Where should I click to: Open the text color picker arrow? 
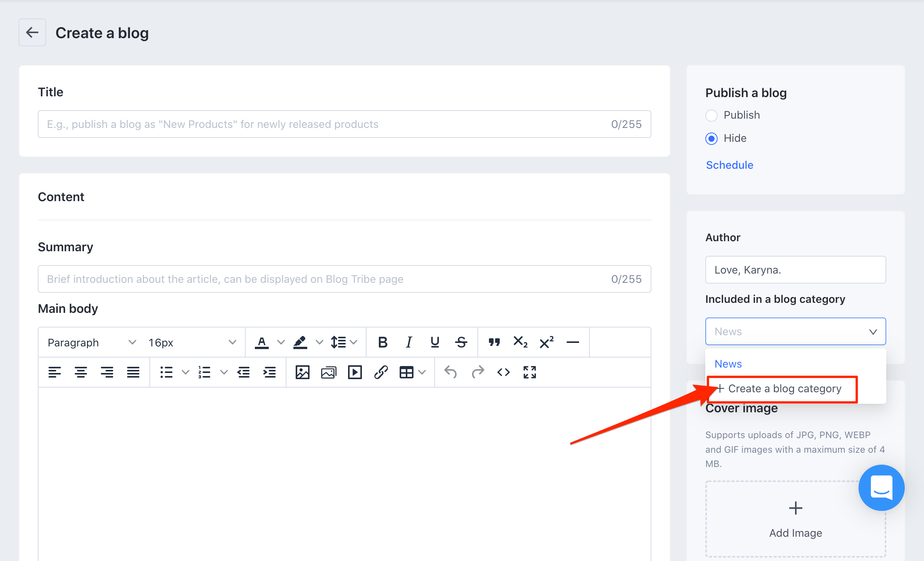(x=281, y=342)
